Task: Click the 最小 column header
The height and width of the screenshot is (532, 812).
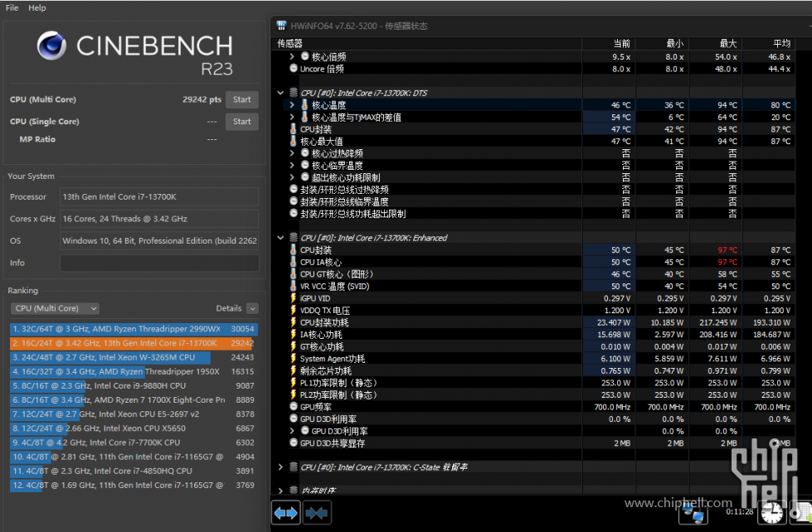Action: pyautogui.click(x=675, y=43)
